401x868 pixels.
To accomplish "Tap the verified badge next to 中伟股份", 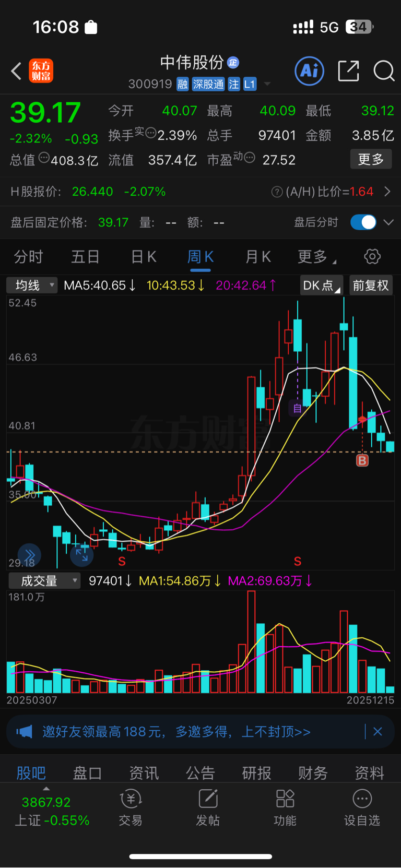I will [233, 63].
